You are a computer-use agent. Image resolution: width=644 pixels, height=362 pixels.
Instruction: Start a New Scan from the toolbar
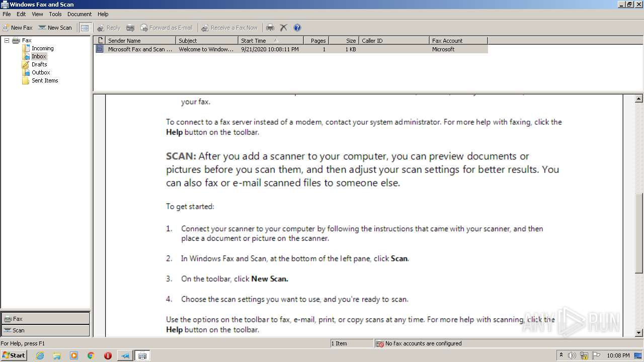tap(55, 28)
